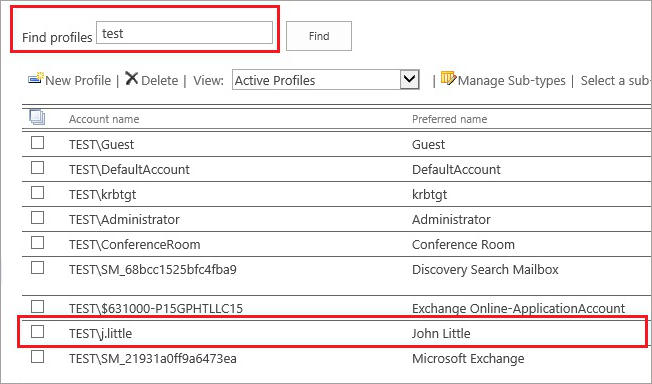Tick the checkbox for TEST\$631000-P15GPHTLLC15

pyautogui.click(x=37, y=307)
